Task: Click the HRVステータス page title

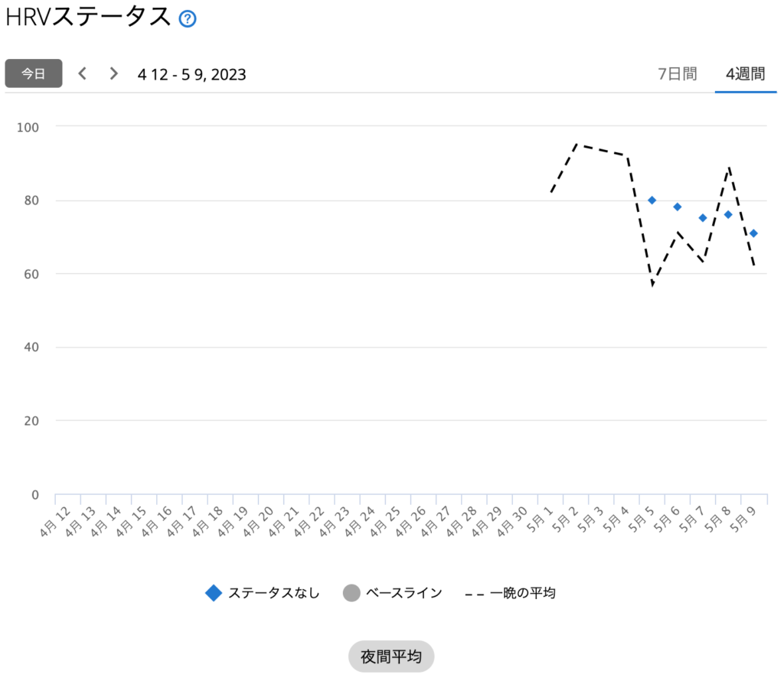Action: [88, 18]
